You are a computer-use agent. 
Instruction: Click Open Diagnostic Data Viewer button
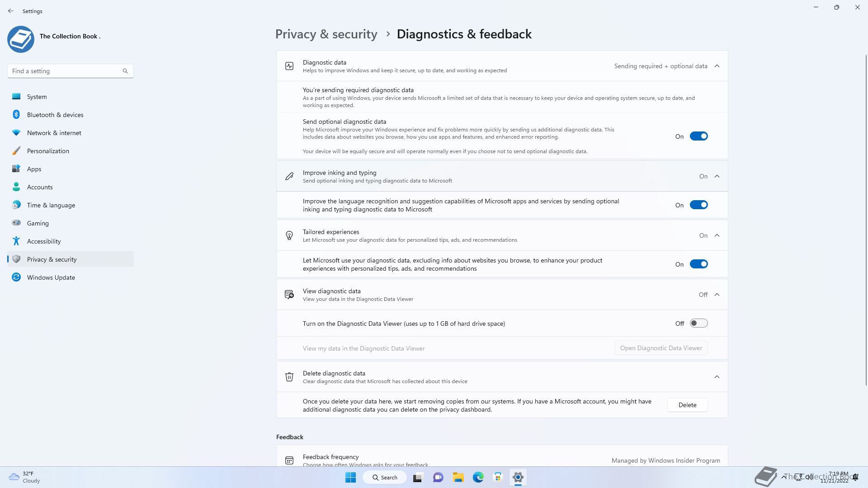point(661,348)
